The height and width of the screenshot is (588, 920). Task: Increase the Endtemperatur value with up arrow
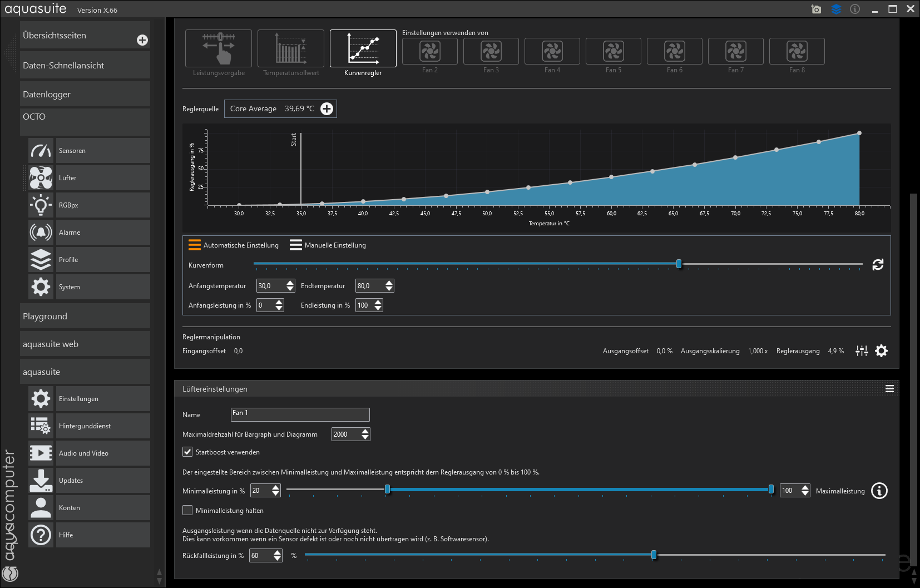pyautogui.click(x=389, y=283)
